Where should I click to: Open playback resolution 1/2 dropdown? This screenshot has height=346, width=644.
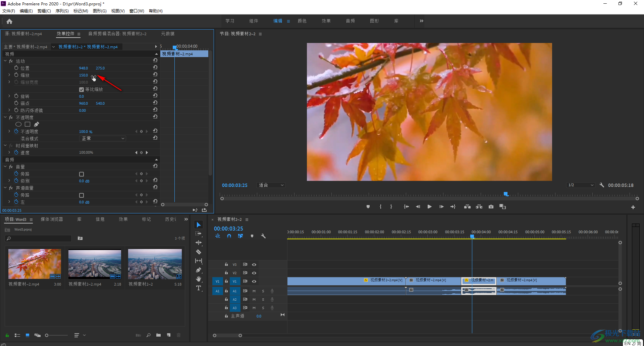tap(581, 185)
